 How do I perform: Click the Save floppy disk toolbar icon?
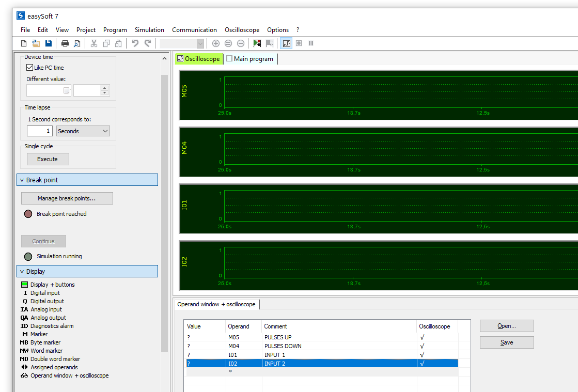pyautogui.click(x=49, y=43)
